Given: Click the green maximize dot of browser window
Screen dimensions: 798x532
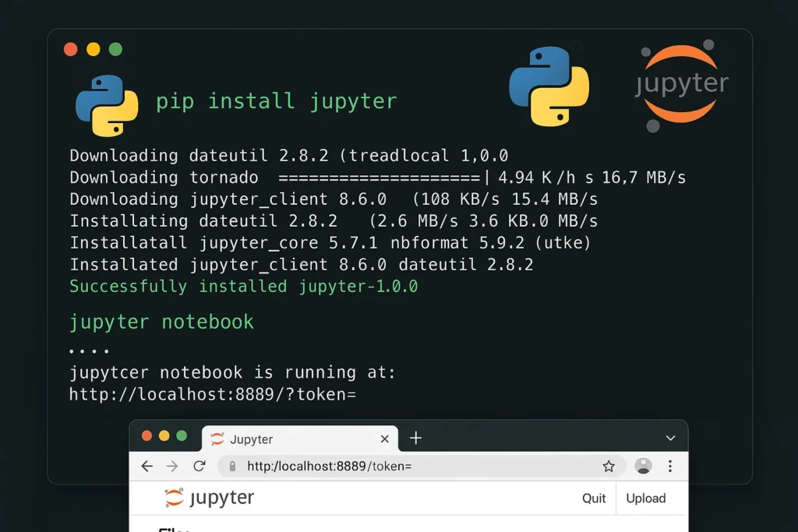Looking at the screenshot, I should pos(182,436).
